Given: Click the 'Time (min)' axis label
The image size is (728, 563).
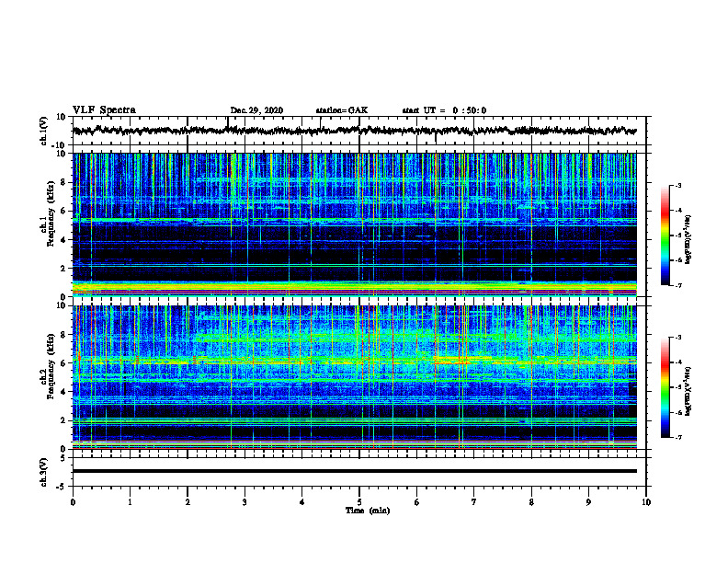Looking at the screenshot, I should click(368, 511).
